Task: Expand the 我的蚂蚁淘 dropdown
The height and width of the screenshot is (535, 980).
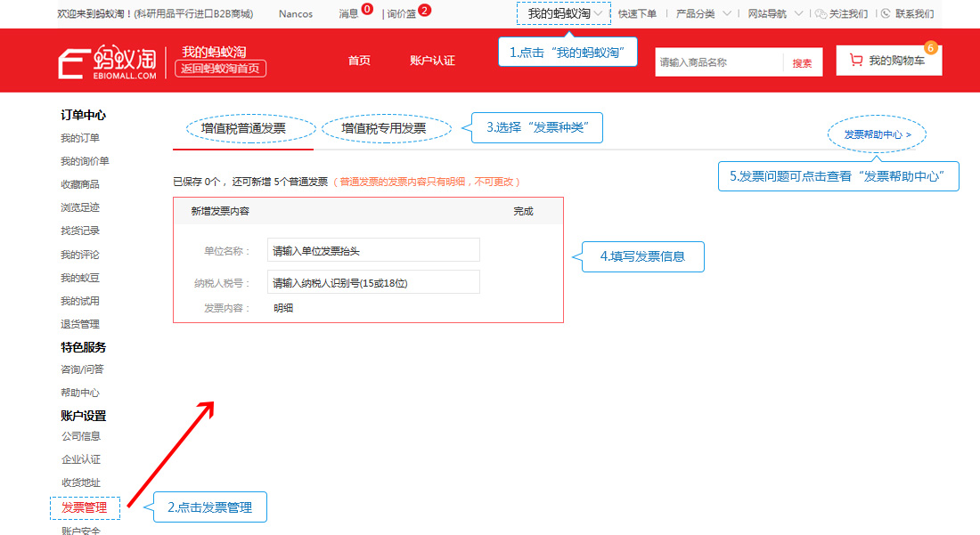Action: point(564,13)
